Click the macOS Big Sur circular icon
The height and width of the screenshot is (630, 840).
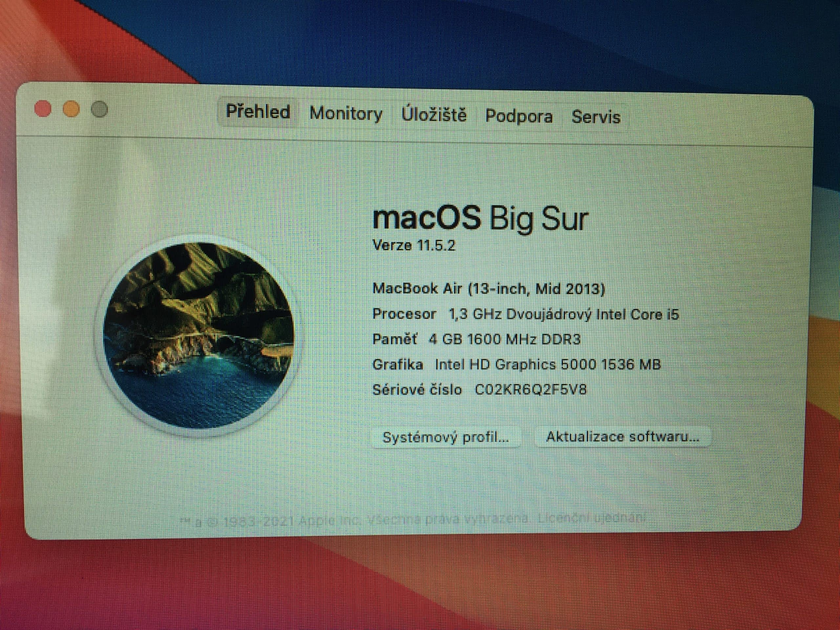198,335
